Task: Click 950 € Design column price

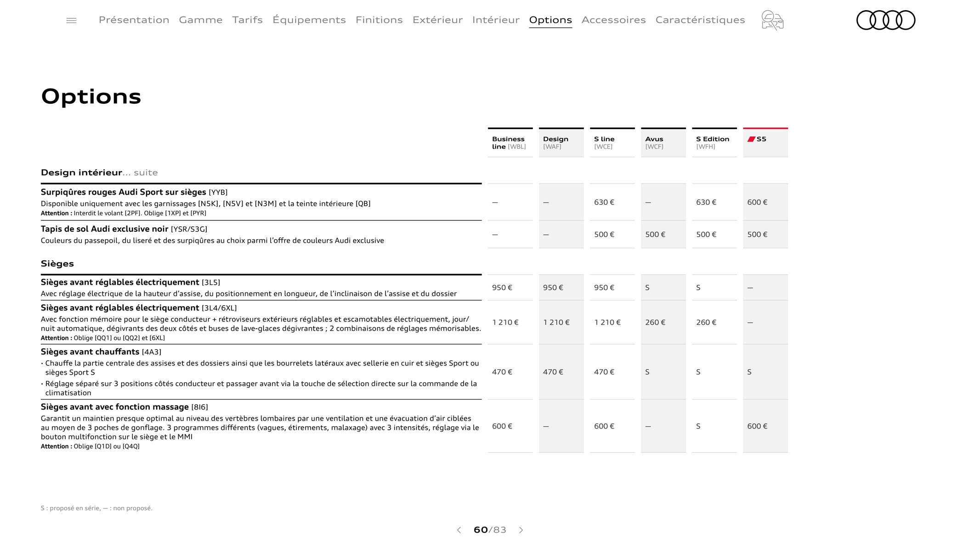Action: tap(553, 287)
